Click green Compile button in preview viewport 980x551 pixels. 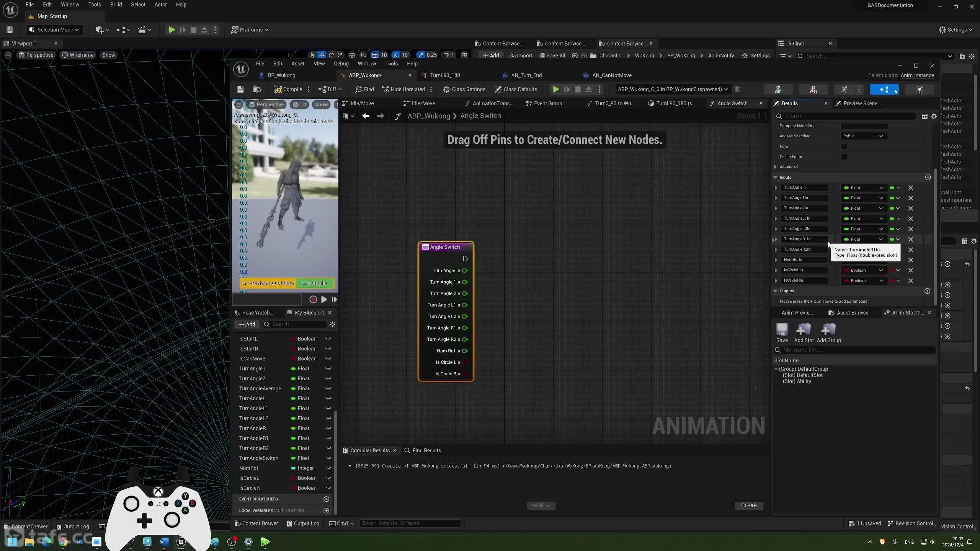pos(315,283)
